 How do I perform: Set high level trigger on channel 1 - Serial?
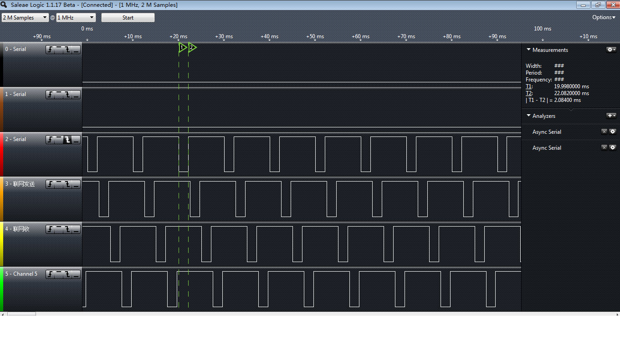tap(58, 95)
